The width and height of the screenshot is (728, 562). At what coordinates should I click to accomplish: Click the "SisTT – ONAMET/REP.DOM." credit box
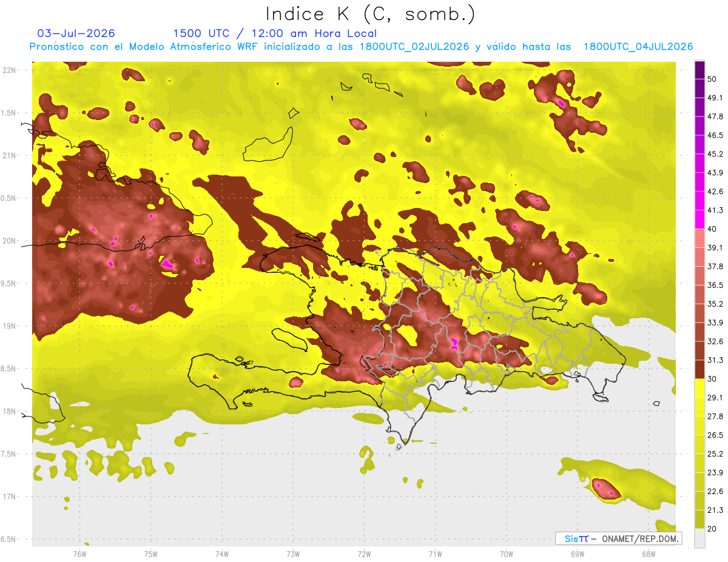[618, 538]
